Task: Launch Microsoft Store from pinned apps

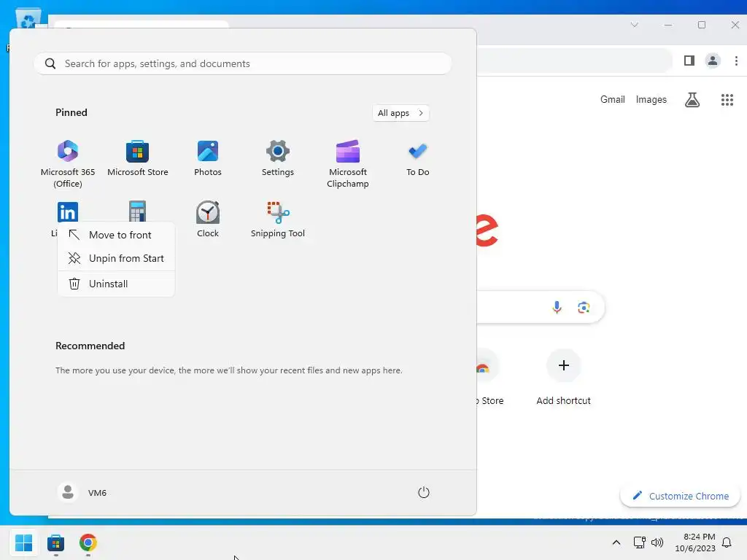Action: [x=138, y=158]
